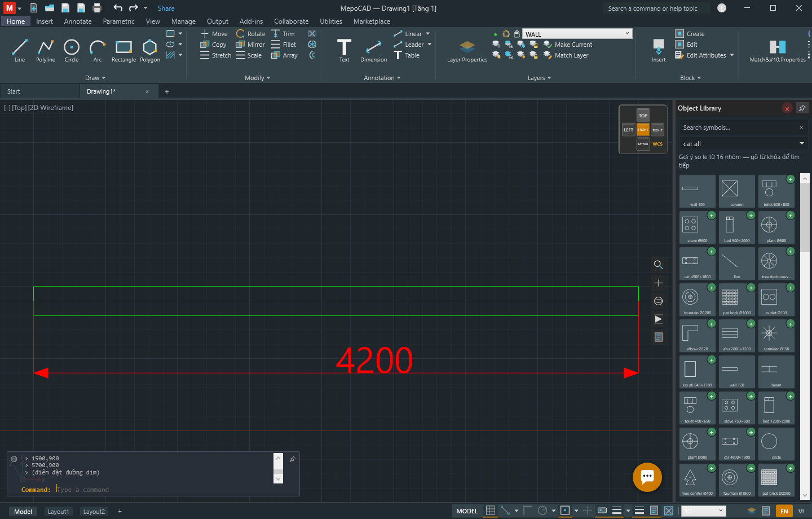Pick the Arc tool

98,50
